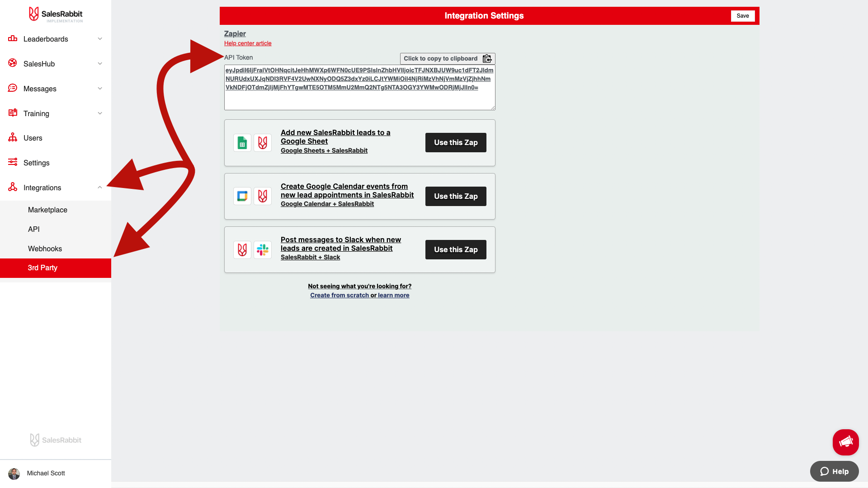Image resolution: width=868 pixels, height=488 pixels.
Task: Use the Google Calendar Zap
Action: [456, 196]
